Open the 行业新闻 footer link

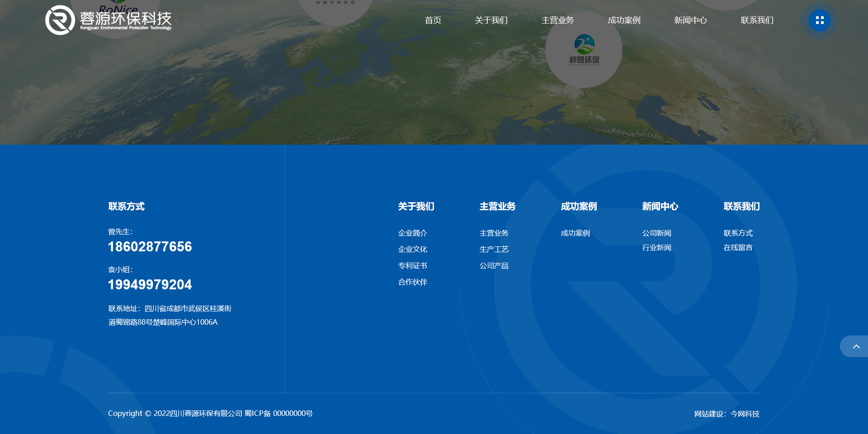[x=656, y=248]
